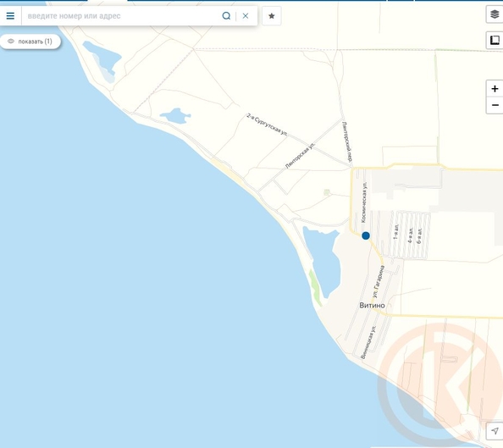The image size is (503, 448).
Task: Zoom out with the minus button
Action: 495,105
